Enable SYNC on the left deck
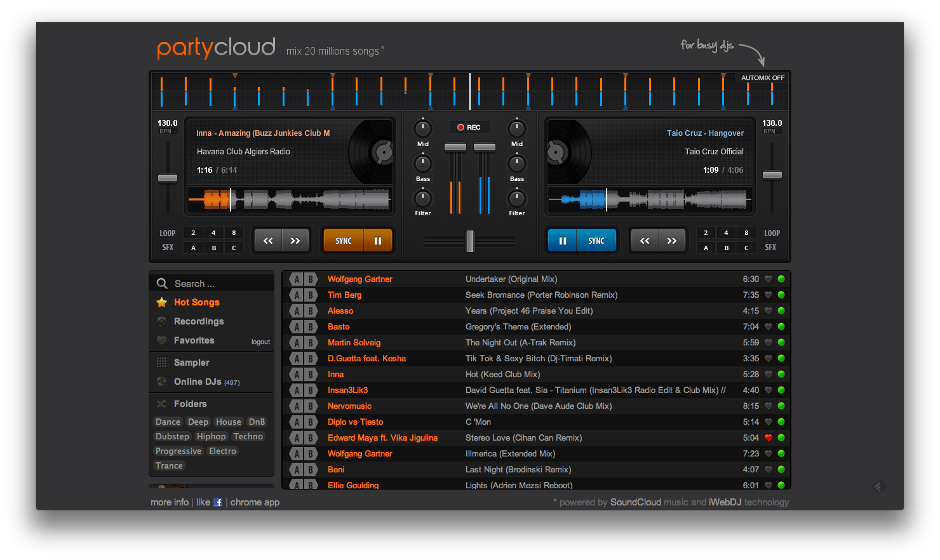Viewport: 940px width, 560px height. point(344,241)
